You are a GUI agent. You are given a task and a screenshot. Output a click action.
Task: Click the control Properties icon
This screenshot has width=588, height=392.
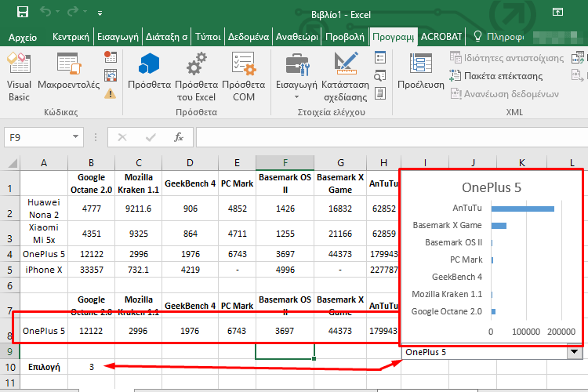(x=380, y=57)
